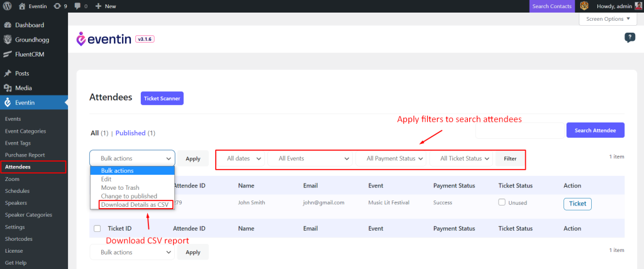Click Search Contacts in admin bar
This screenshot has height=269, width=644.
[x=552, y=6]
